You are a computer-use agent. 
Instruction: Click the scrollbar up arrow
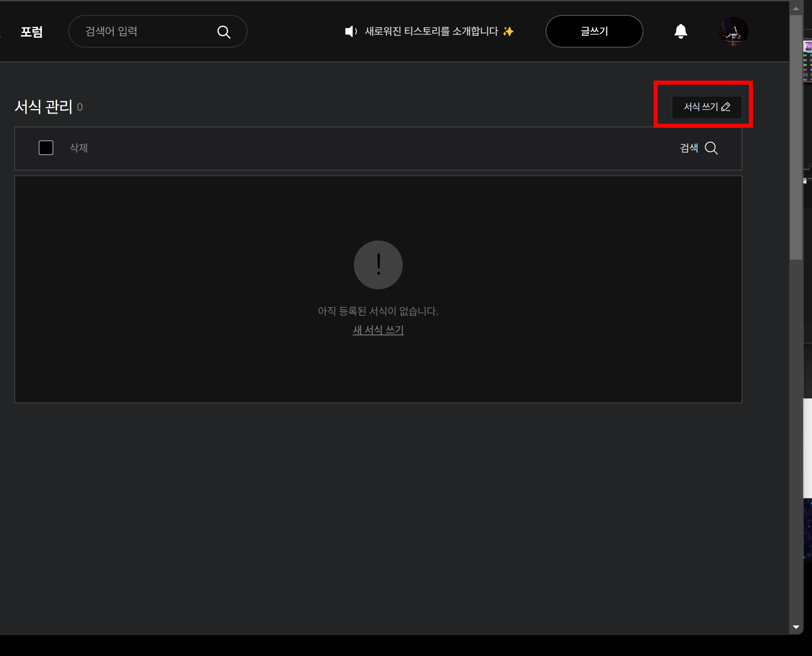[796, 8]
